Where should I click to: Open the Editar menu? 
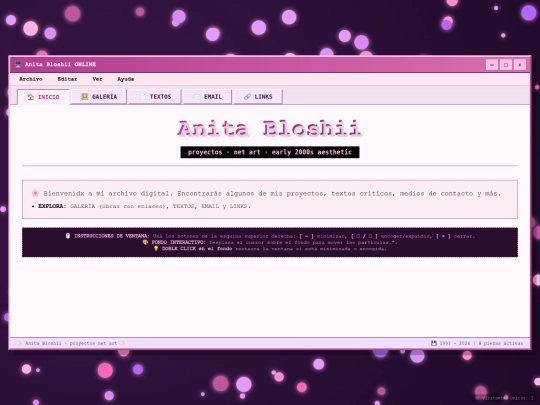point(67,79)
